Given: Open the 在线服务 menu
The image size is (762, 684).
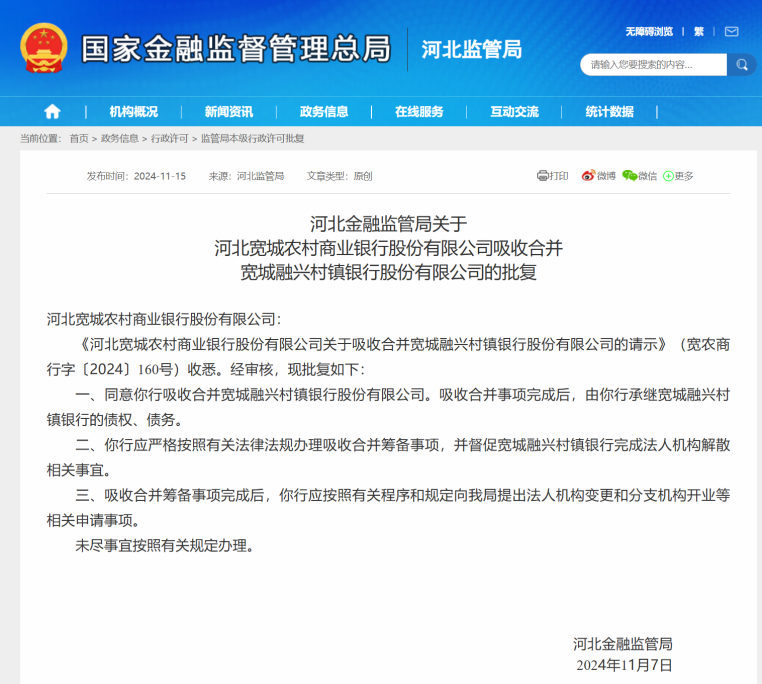Looking at the screenshot, I should (419, 112).
